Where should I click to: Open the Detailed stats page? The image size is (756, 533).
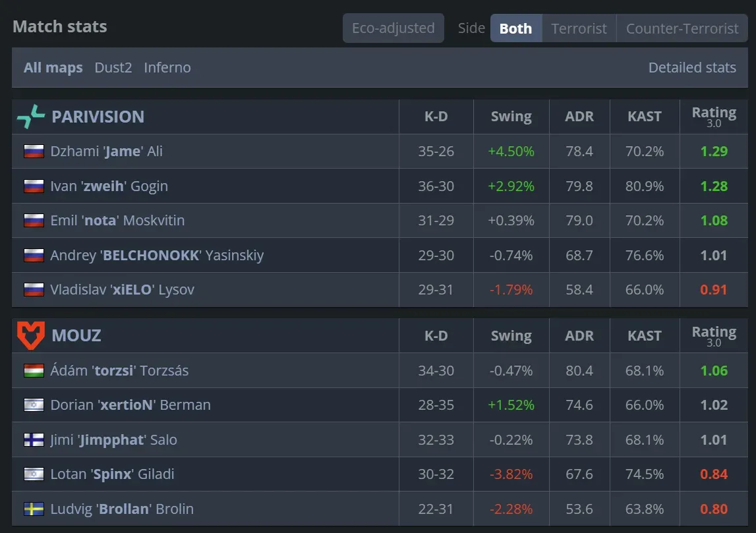(x=692, y=67)
